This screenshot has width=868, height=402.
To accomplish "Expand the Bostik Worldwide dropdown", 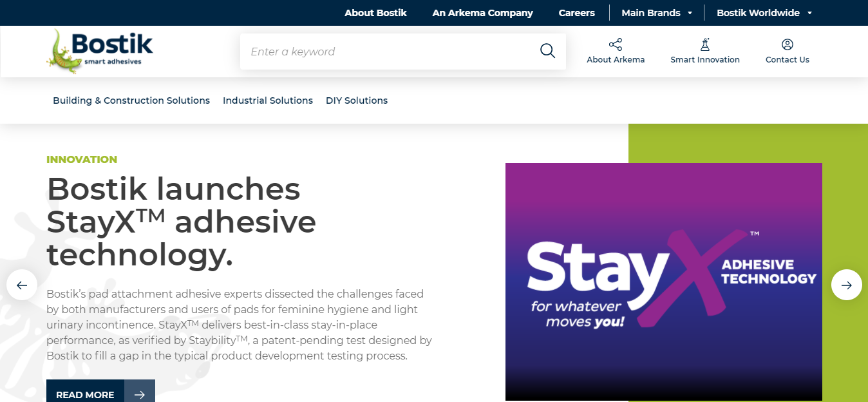I will pyautogui.click(x=764, y=13).
